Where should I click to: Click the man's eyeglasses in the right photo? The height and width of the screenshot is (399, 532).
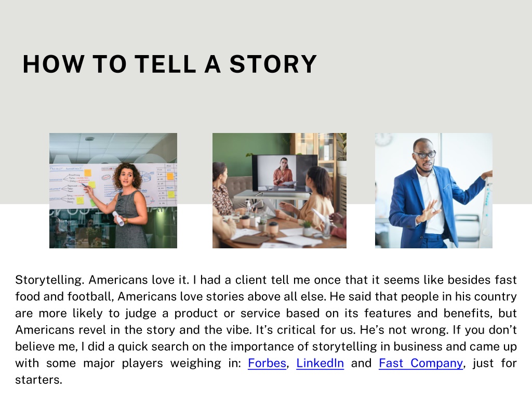(424, 155)
